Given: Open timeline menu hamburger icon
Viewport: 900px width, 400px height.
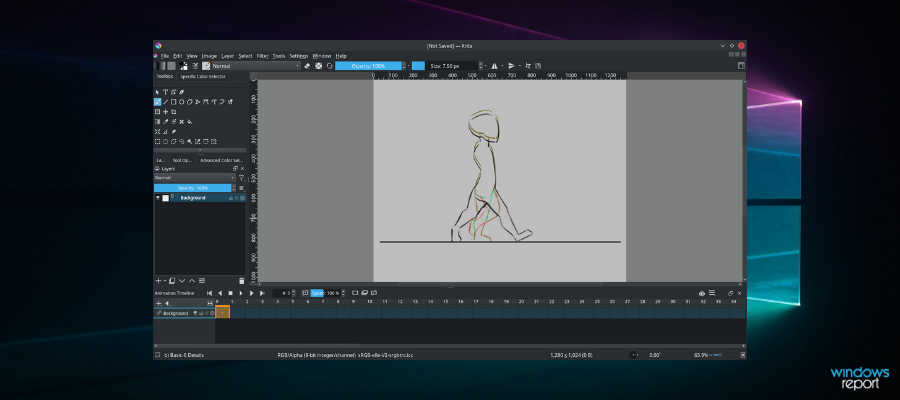Looking at the screenshot, I should 712,293.
